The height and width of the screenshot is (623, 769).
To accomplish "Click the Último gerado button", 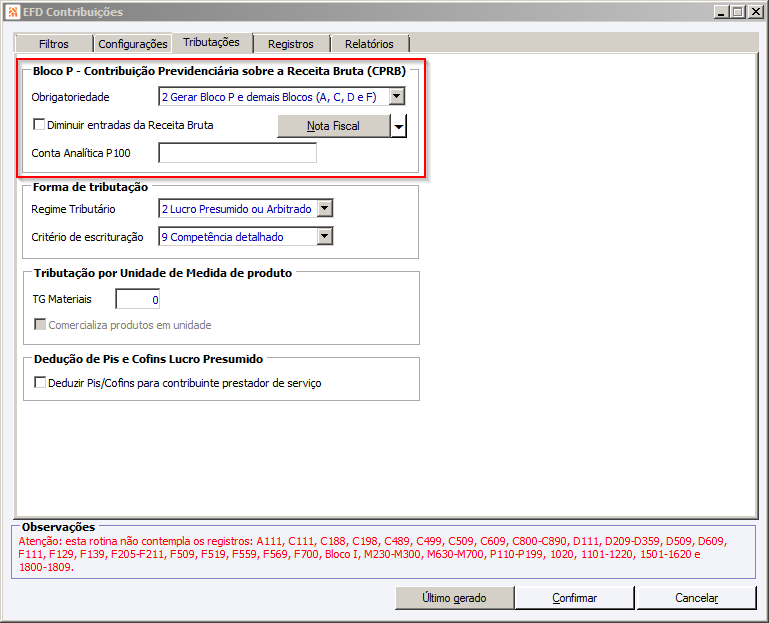I will [x=454, y=598].
